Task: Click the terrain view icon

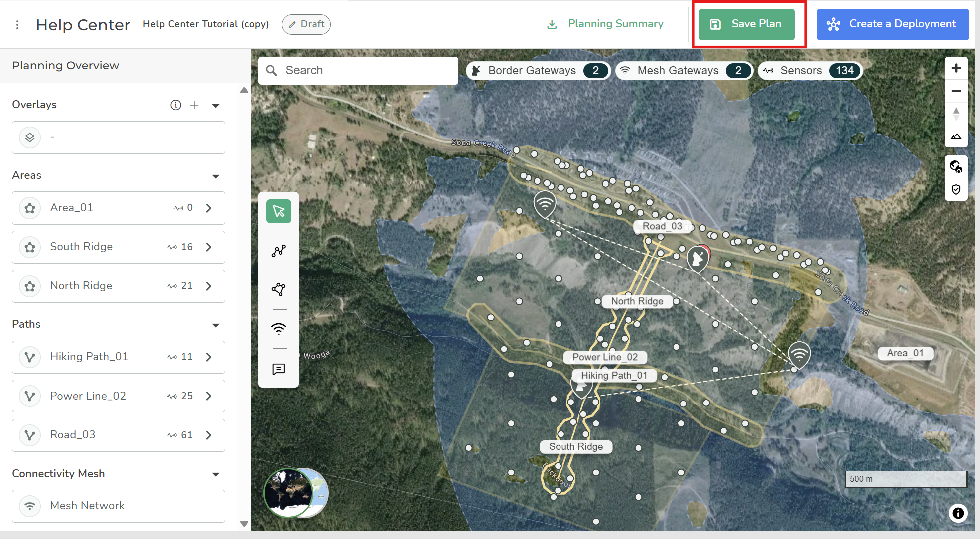Action: 956,136
